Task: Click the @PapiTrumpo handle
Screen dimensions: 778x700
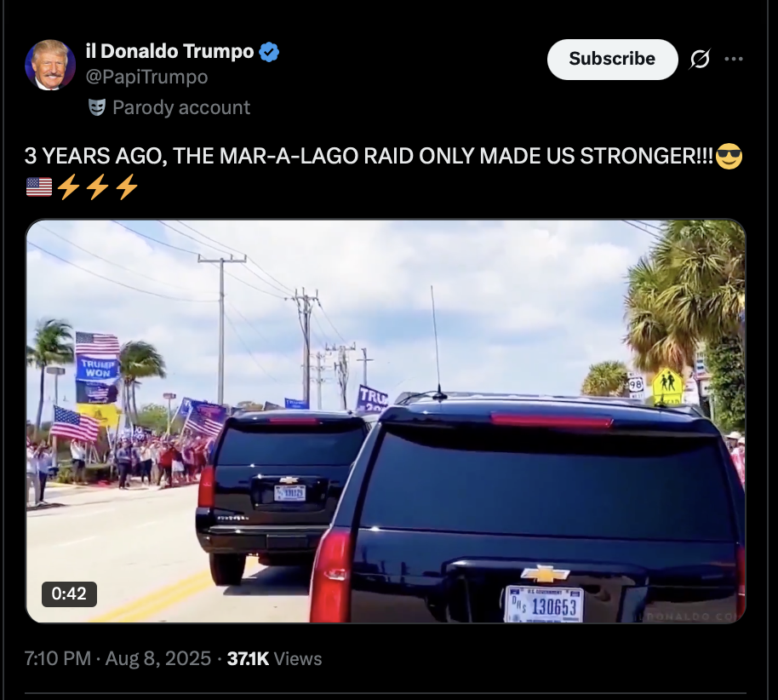Action: coord(147,77)
